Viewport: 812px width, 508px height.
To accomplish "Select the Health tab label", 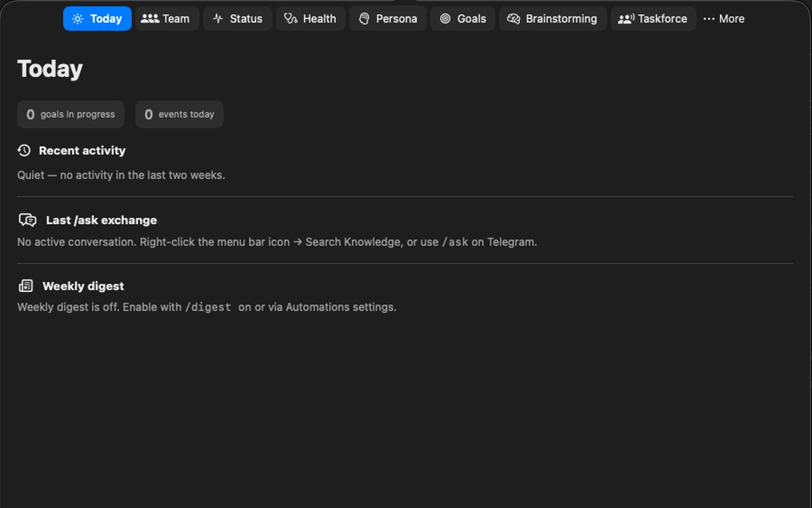I will pos(319,19).
